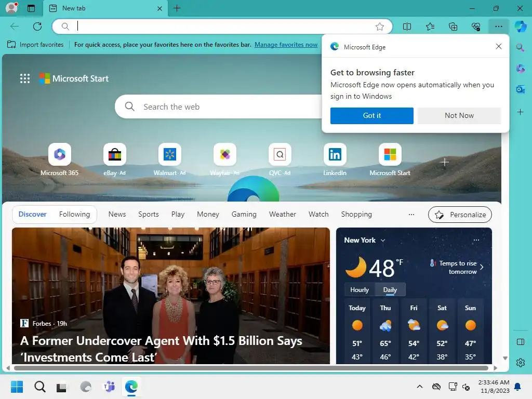Open the Collections icon
The image size is (532, 399).
pos(453,26)
